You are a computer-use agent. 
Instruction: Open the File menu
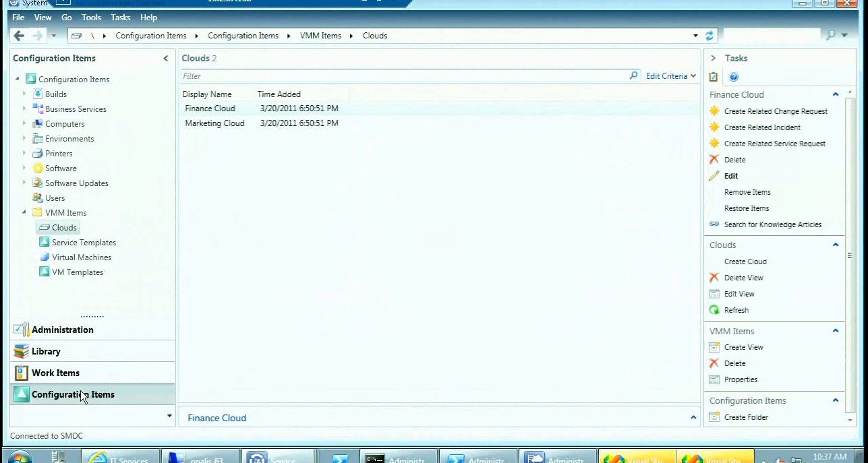(x=18, y=18)
